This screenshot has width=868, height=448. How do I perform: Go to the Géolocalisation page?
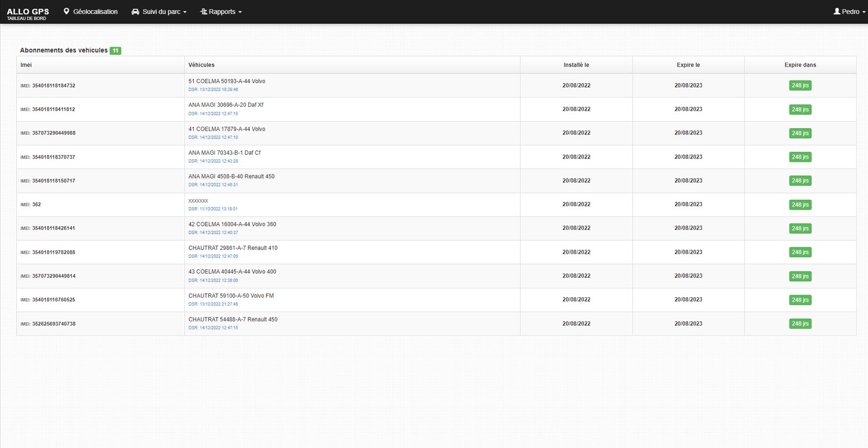(x=95, y=11)
